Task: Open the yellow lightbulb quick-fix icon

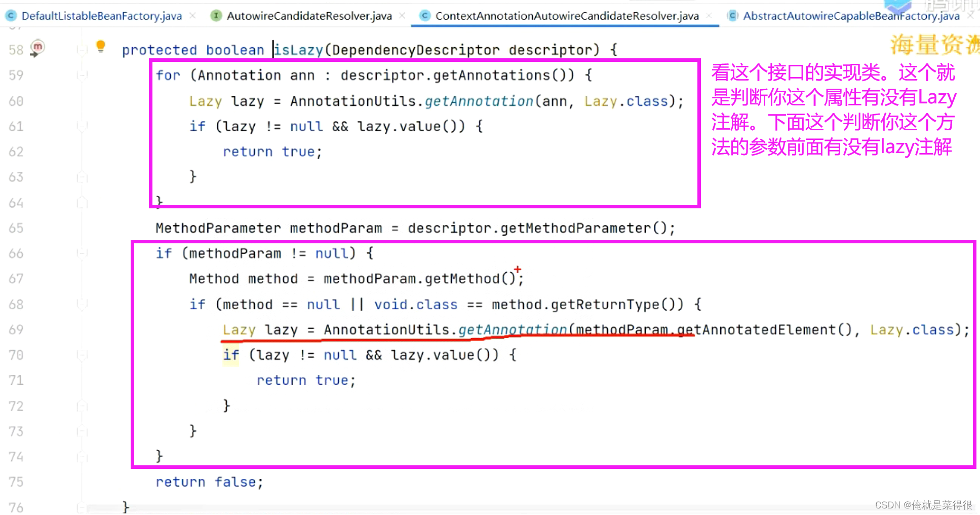Action: (x=100, y=47)
